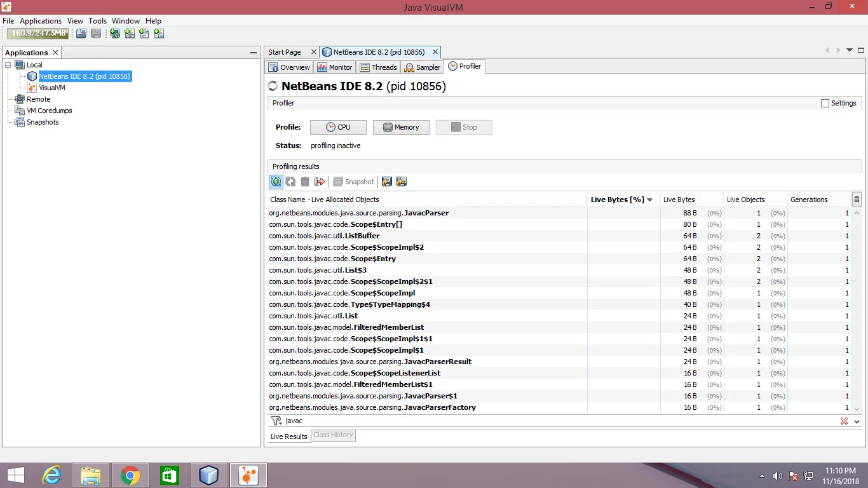The height and width of the screenshot is (488, 868).
Task: Open the View menu
Action: point(75,21)
